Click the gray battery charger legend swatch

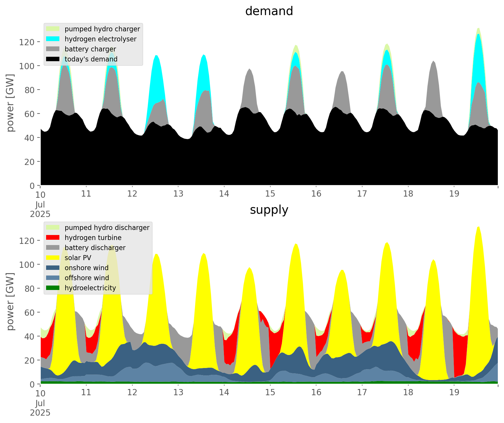53,49
